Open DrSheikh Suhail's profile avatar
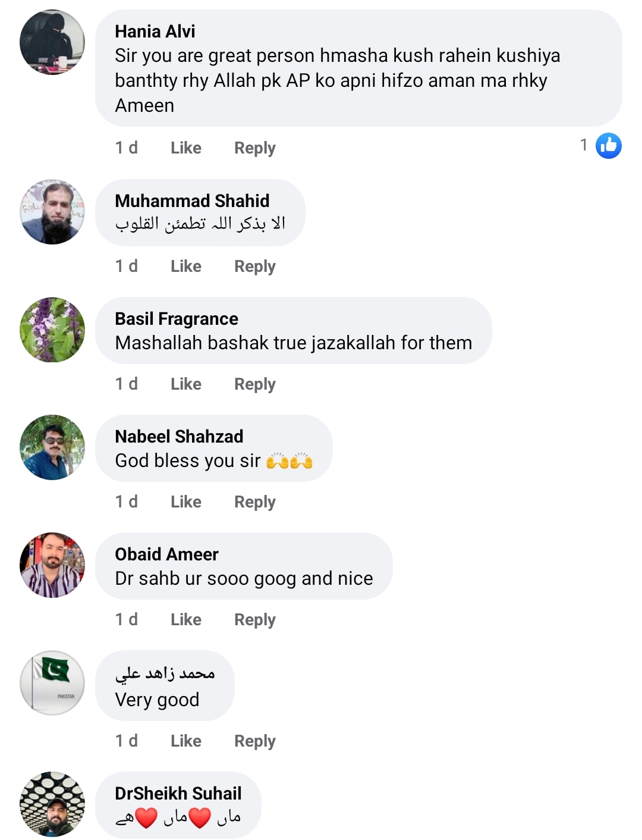 [x=52, y=804]
